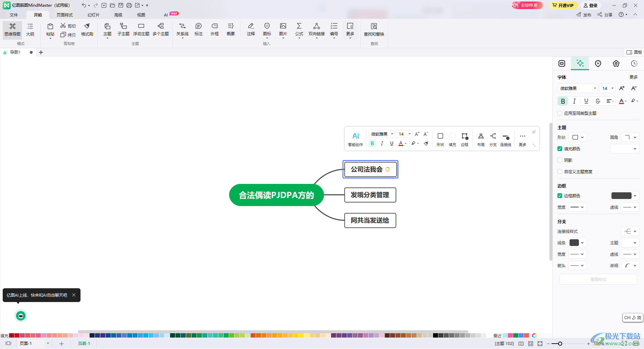644x349 pixels.
Task: Click the AI smart creation (智能创作) icon
Action: click(x=355, y=139)
